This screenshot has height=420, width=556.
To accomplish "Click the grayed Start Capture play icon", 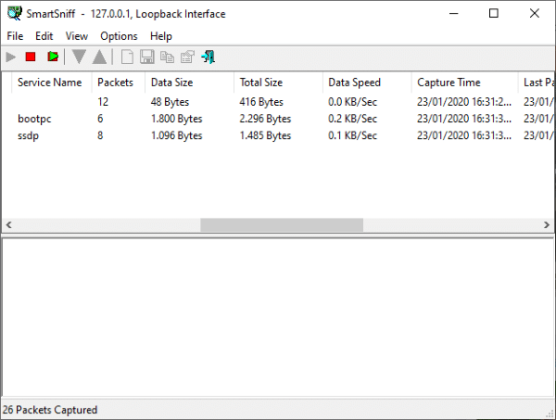I will 11,57.
